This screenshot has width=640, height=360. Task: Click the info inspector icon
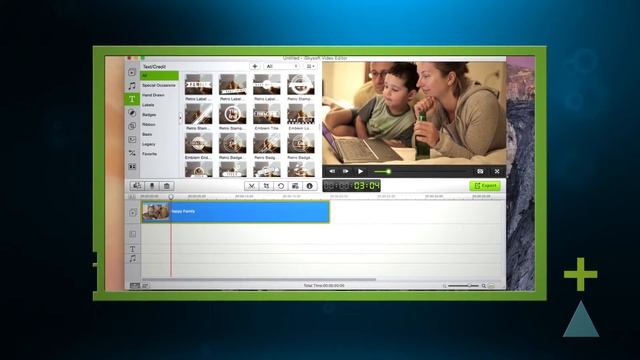click(310, 186)
